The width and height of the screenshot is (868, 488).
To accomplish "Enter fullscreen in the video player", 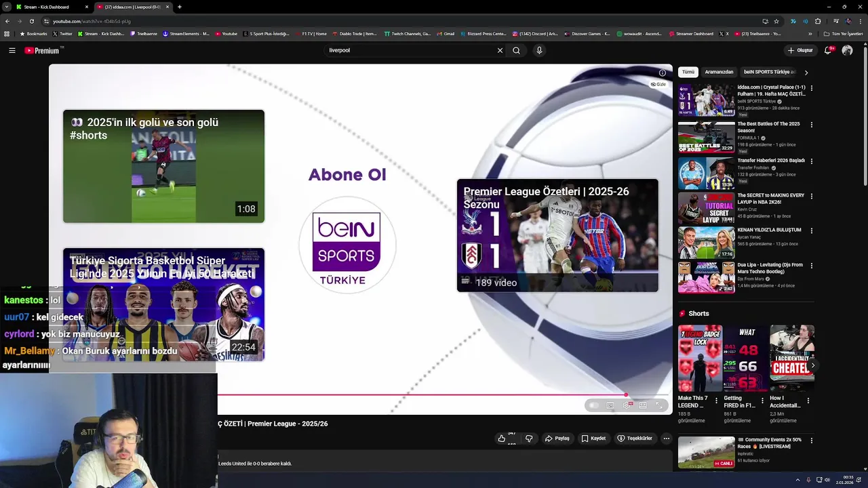I will click(659, 405).
